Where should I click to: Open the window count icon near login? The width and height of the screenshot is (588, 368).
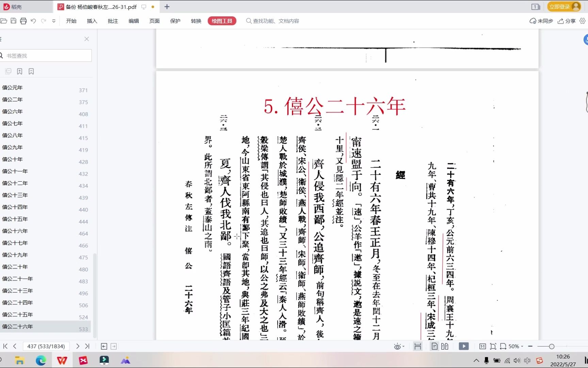(536, 6)
